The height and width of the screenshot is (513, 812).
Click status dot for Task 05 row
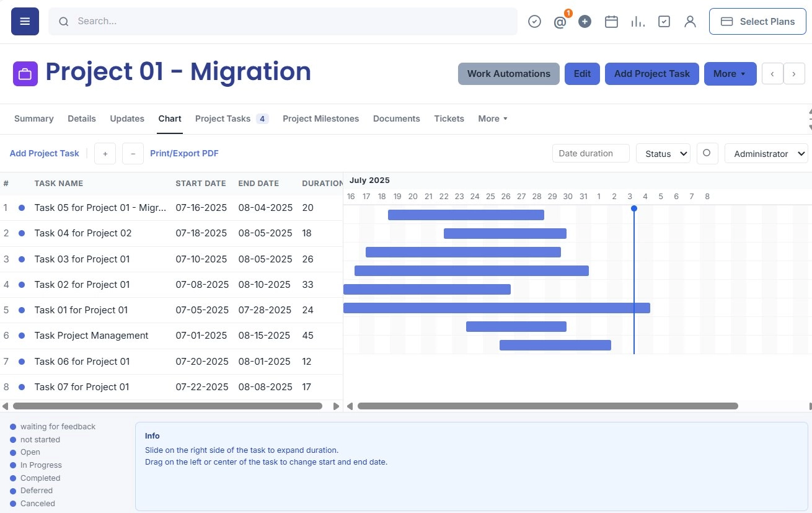point(22,208)
